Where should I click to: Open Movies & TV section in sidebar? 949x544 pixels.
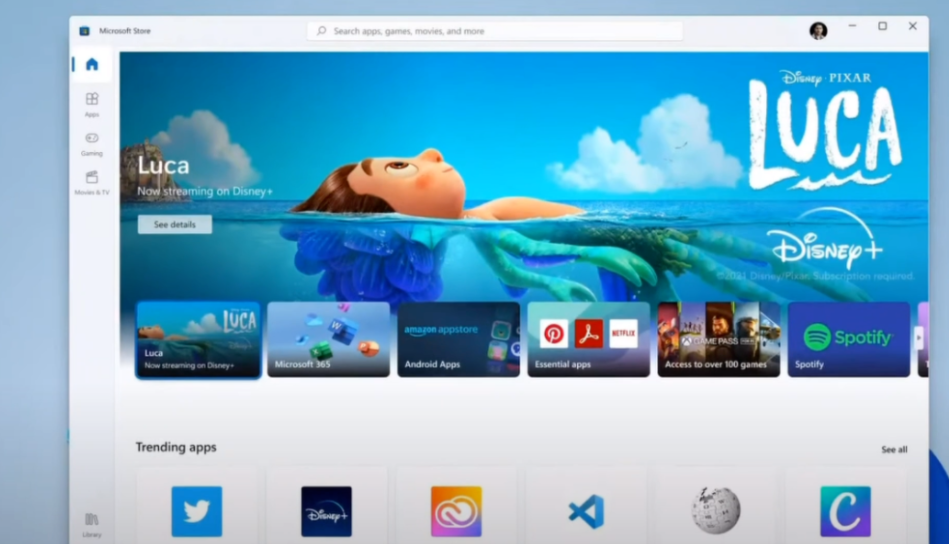[x=91, y=183]
